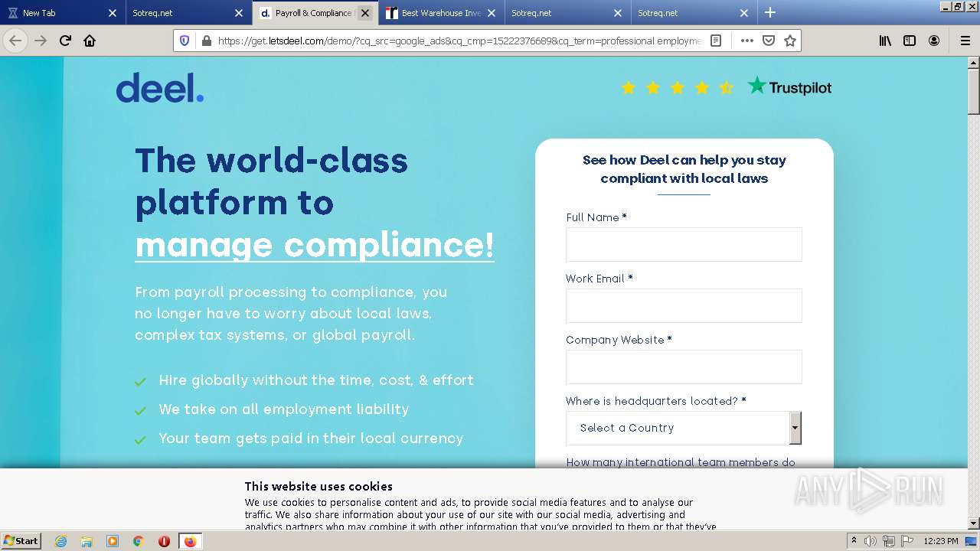This screenshot has width=980, height=551.
Task: Open Firefox account icon
Action: [934, 41]
